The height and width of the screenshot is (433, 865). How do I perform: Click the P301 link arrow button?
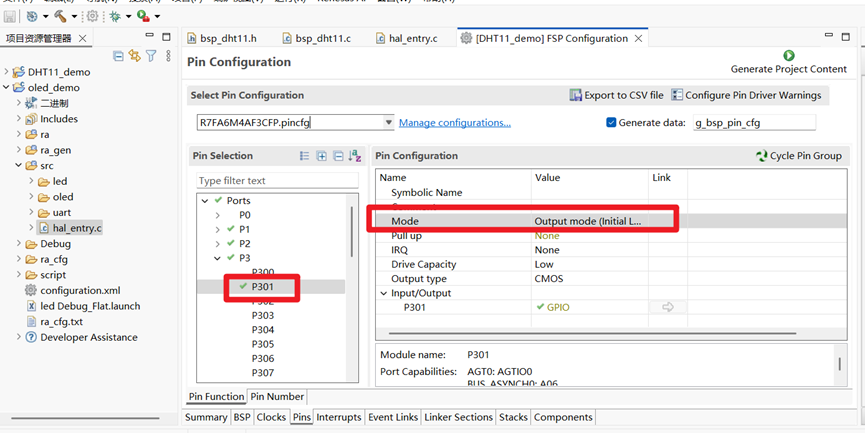(x=668, y=307)
